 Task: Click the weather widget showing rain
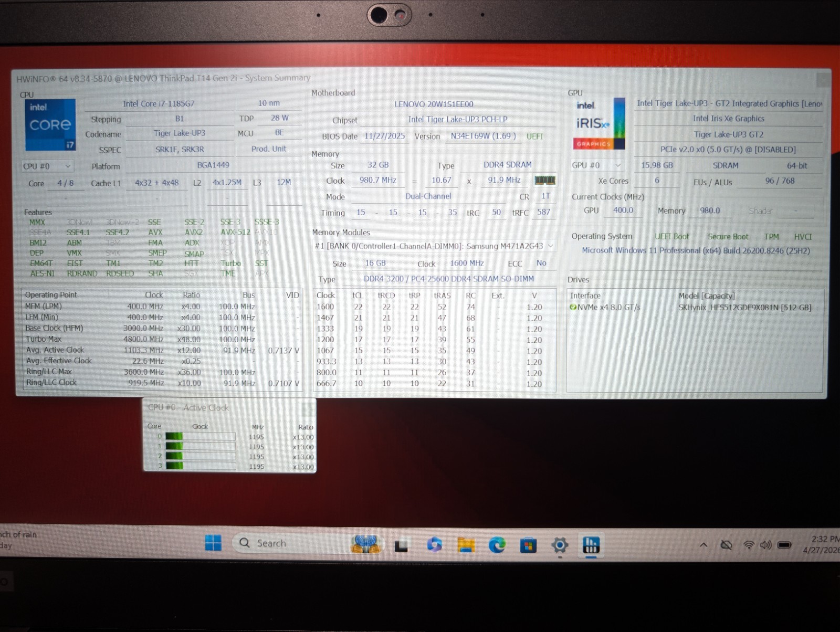click(x=19, y=540)
